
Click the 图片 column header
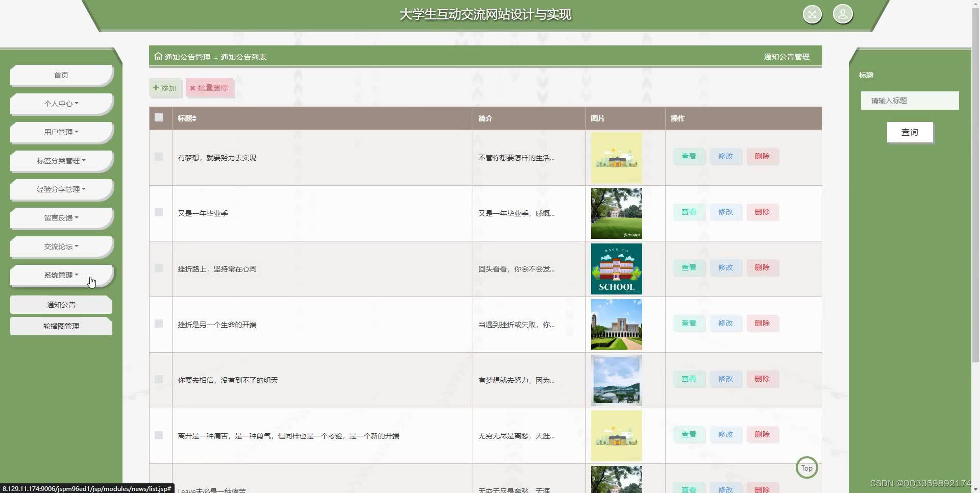coord(625,118)
